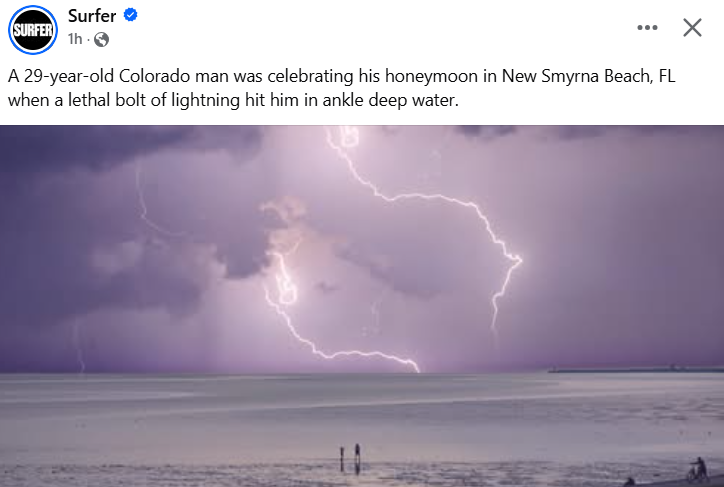Click "New Smyrna Beach, FL" in the caption
Screen dimensions: 724x487
588,76
